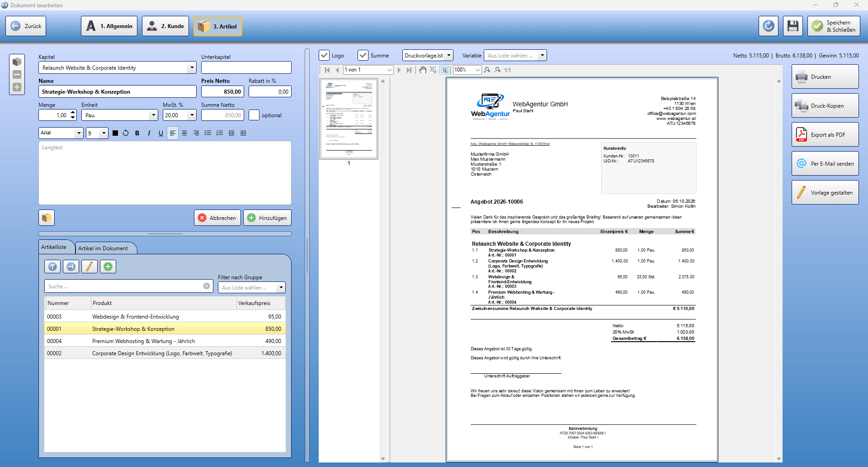This screenshot has height=467, width=868.
Task: Click the Abbrechen button
Action: pyautogui.click(x=217, y=218)
